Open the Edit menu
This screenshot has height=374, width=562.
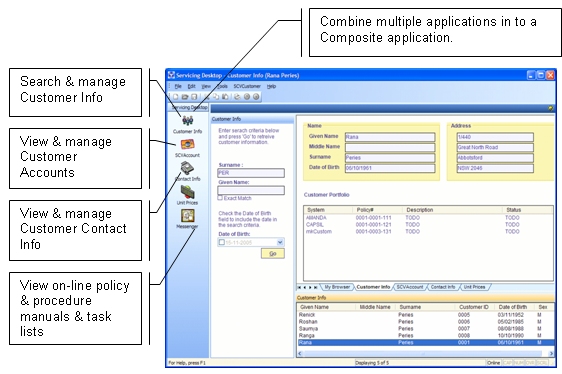point(191,86)
